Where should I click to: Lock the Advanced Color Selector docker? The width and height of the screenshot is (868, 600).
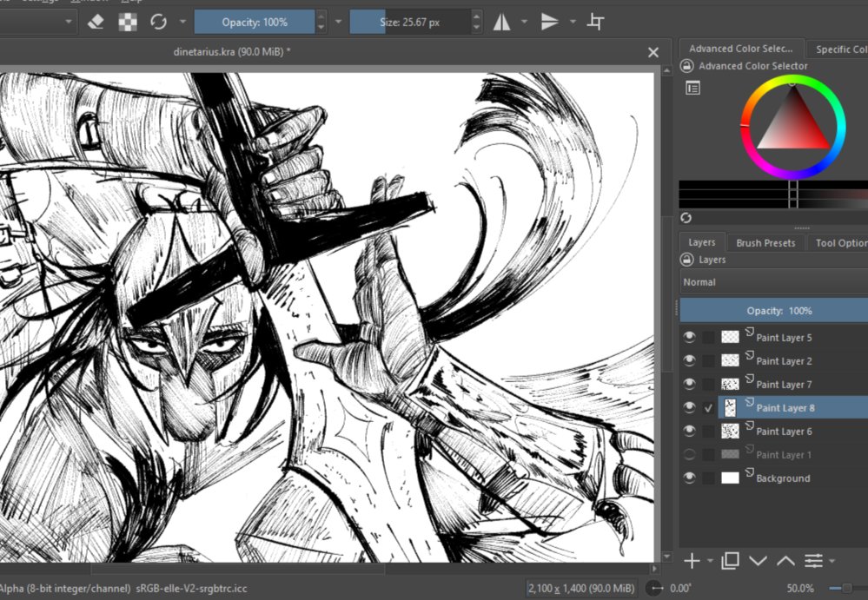(686, 66)
